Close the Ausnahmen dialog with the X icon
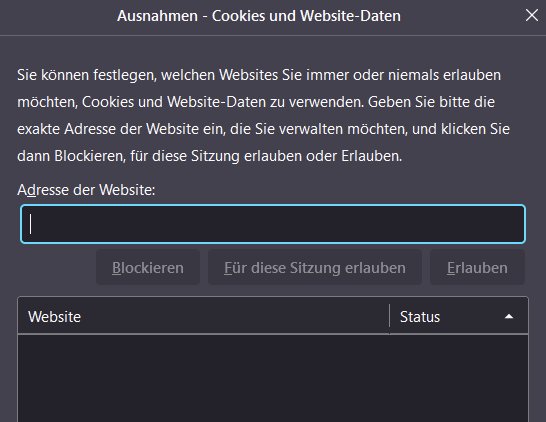546x422 pixels. [x=532, y=15]
